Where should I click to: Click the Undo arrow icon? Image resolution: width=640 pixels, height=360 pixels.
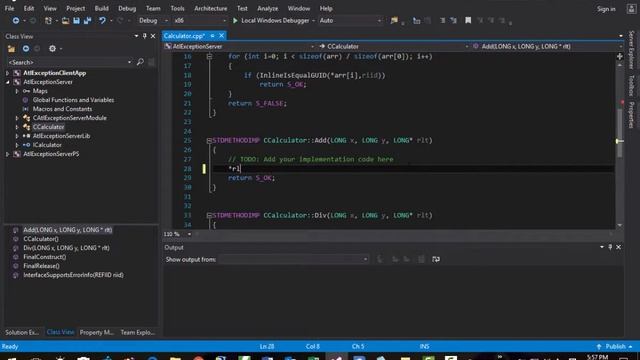pos(102,20)
